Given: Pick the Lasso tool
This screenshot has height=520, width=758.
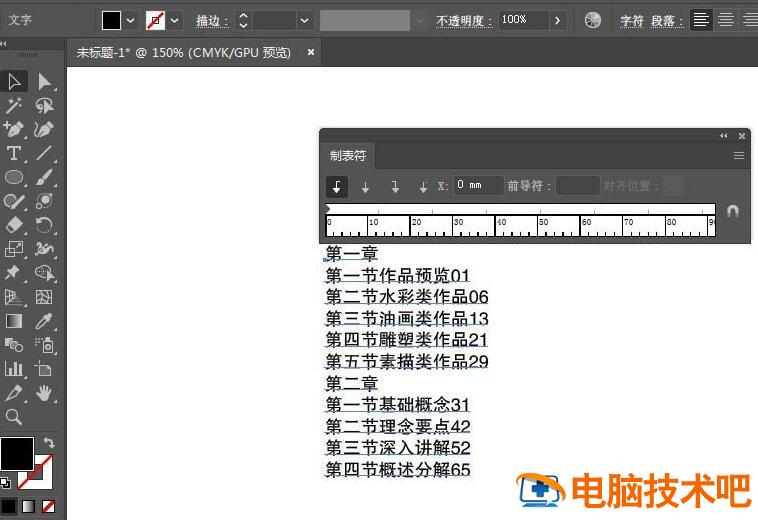Looking at the screenshot, I should (x=44, y=105).
